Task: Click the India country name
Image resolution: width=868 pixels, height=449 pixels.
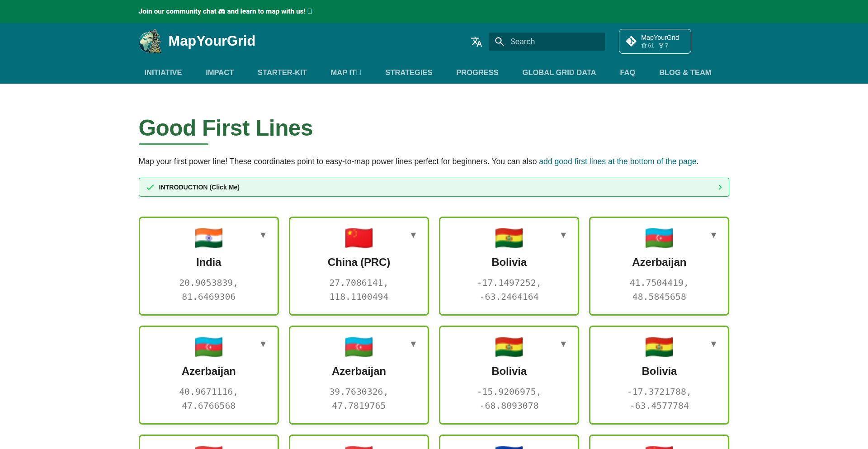Action: tap(209, 262)
